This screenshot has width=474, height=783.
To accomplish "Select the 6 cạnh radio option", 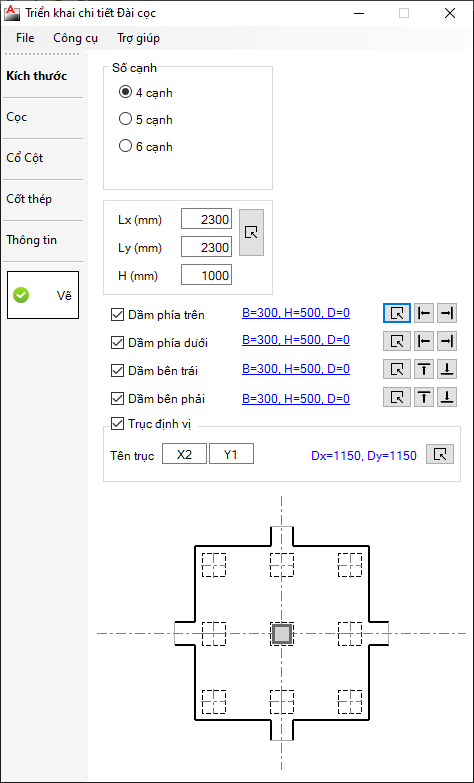I will pos(145,147).
